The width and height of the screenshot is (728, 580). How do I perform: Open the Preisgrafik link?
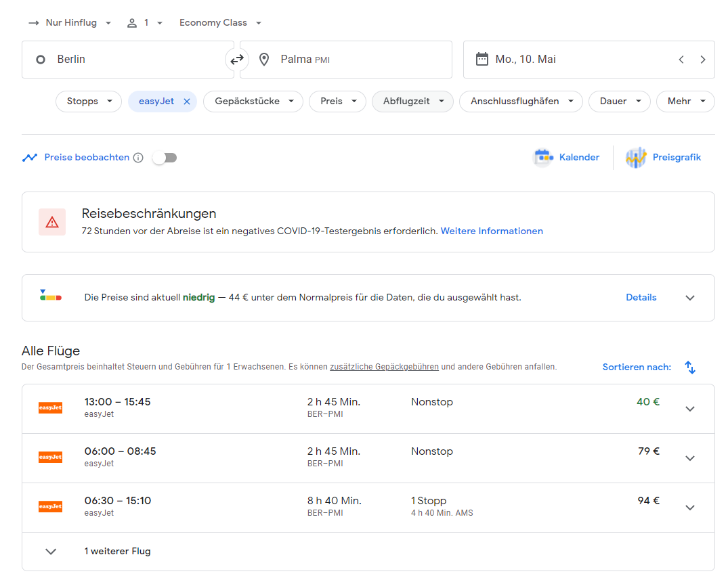click(x=677, y=158)
